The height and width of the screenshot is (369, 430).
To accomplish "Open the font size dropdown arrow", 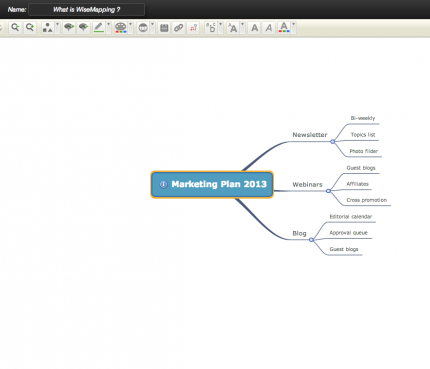I will pos(242,28).
